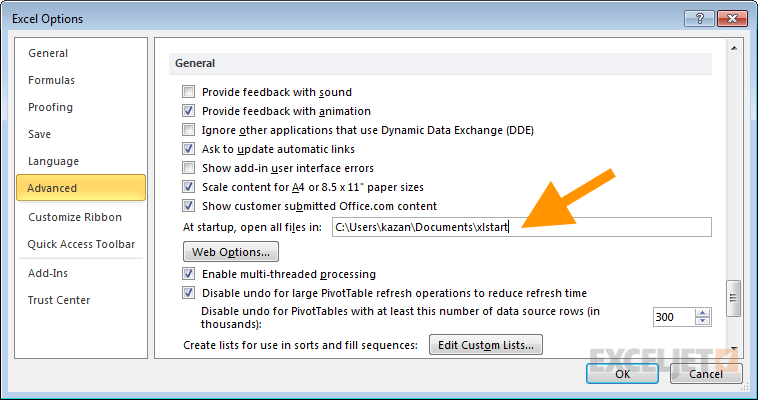Cancel the Excel Options dialog
Screen dimensions: 758x400
coord(706,374)
